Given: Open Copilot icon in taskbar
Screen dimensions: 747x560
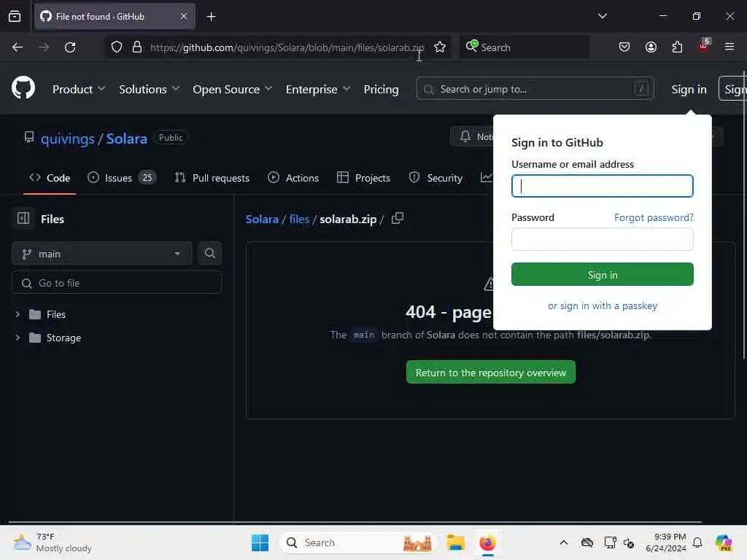Looking at the screenshot, I should pyautogui.click(x=724, y=542).
